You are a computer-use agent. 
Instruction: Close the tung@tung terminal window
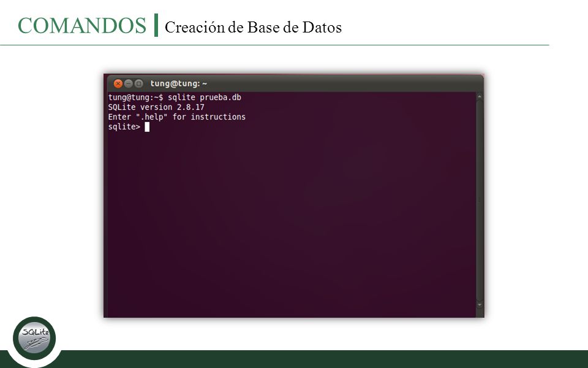point(118,83)
